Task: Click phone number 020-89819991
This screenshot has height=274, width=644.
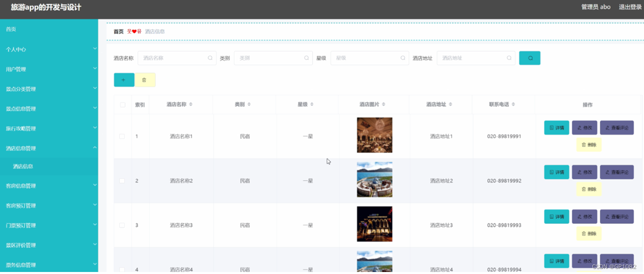Action: click(504, 136)
